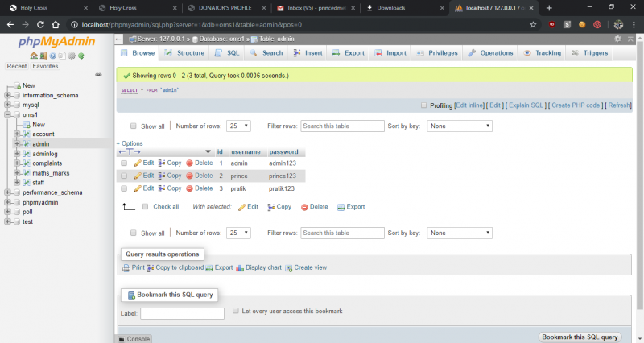Image resolution: width=644 pixels, height=343 pixels.
Task: Click With selected Export icon
Action: click(341, 207)
